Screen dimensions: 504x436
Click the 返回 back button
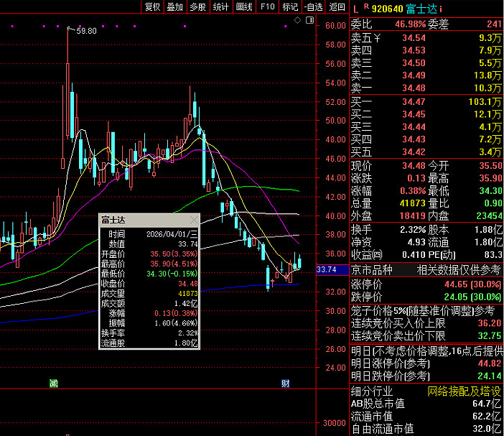click(337, 6)
